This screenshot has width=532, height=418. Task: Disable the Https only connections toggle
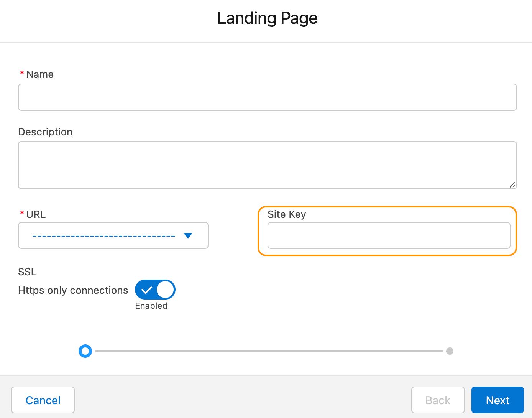155,290
